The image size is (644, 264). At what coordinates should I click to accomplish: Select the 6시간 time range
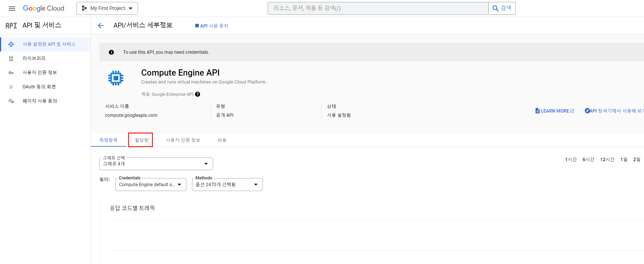coord(589,159)
